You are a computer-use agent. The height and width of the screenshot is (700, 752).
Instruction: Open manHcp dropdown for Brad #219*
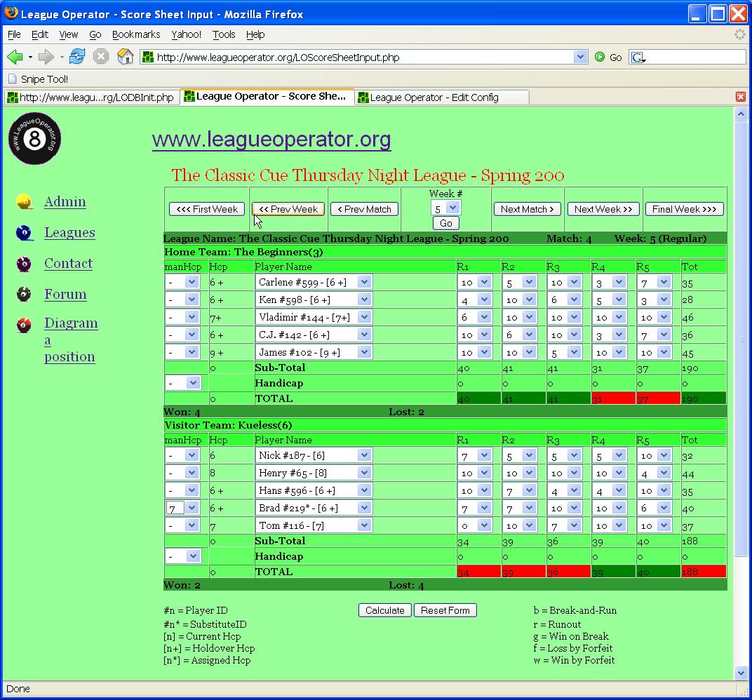coord(183,508)
